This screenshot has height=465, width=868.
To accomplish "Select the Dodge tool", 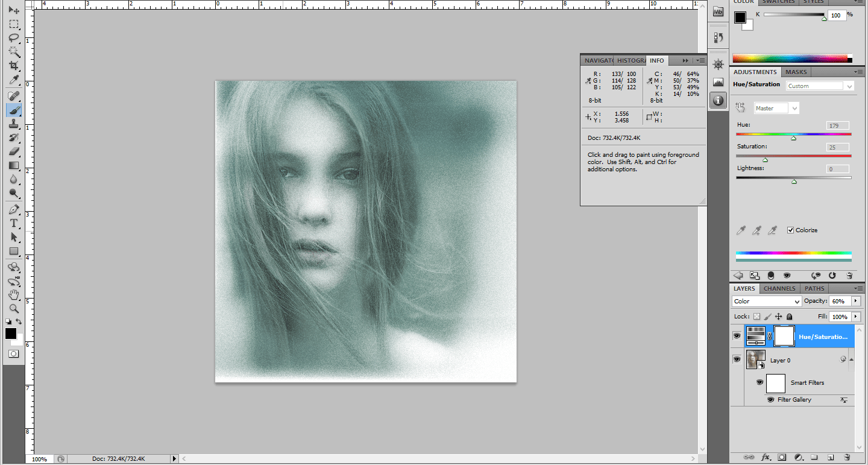I will pos(14,193).
